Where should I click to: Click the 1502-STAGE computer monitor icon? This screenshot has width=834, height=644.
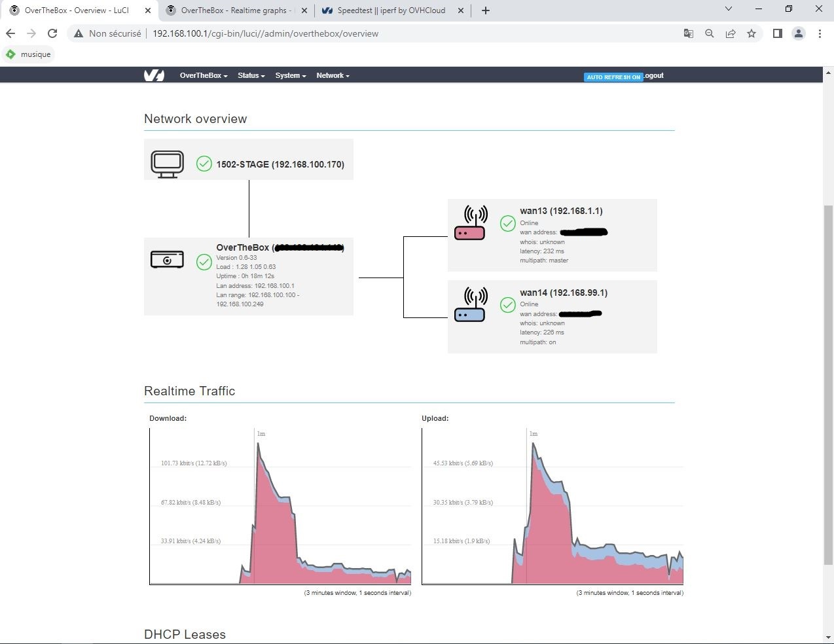point(167,164)
